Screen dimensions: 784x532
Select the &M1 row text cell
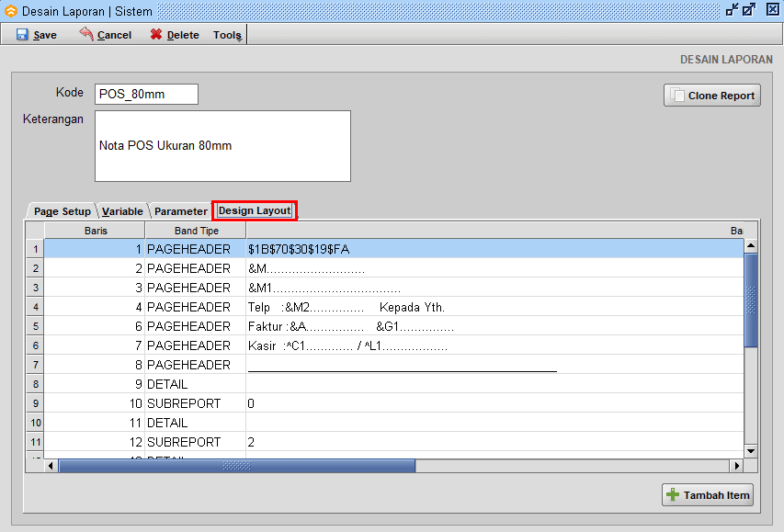494,288
